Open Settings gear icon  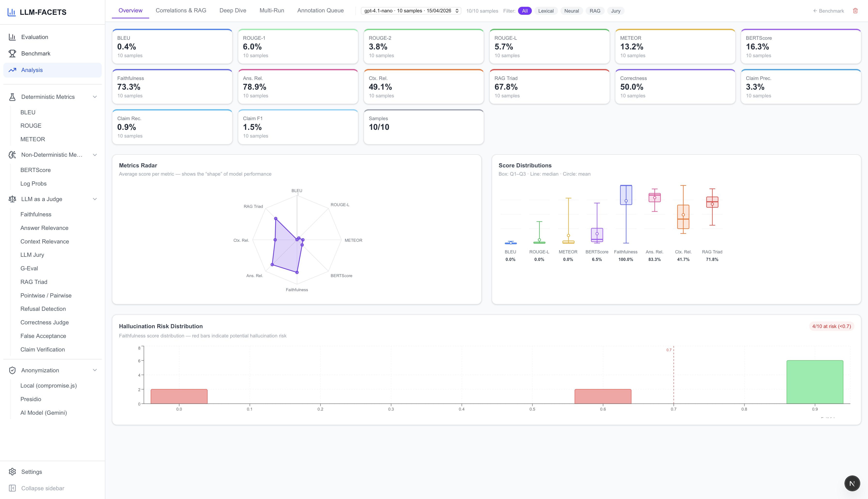pos(12,472)
